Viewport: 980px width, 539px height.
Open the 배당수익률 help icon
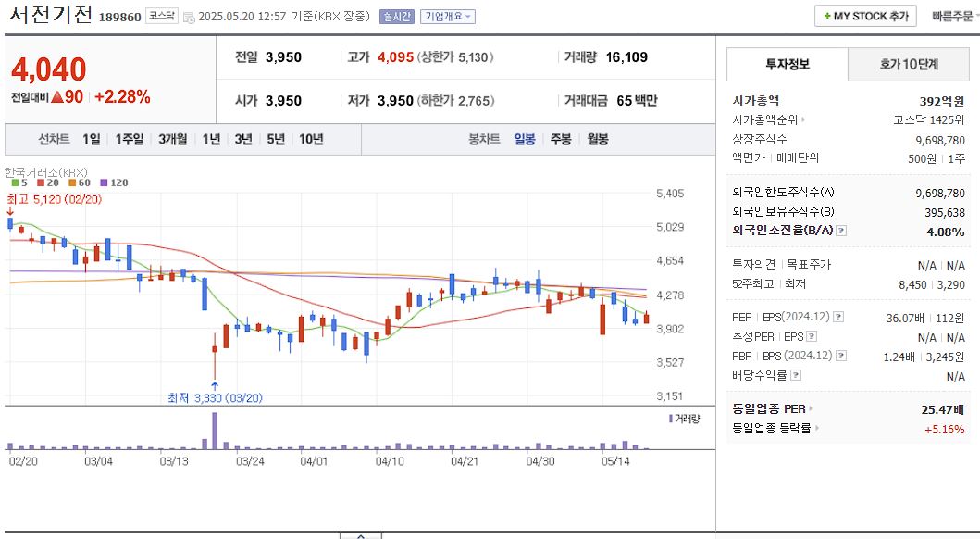(x=795, y=373)
